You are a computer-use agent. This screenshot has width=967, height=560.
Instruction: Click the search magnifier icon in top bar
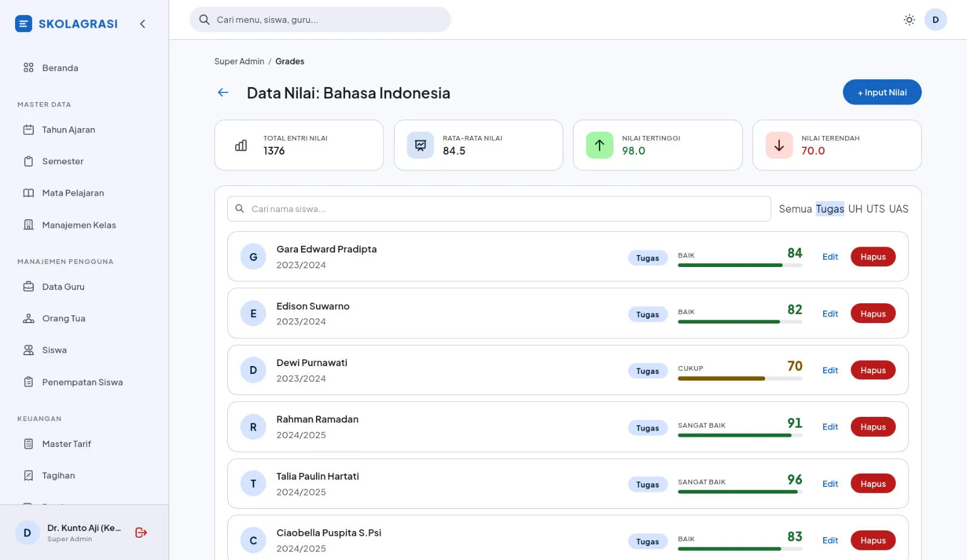[x=204, y=20]
